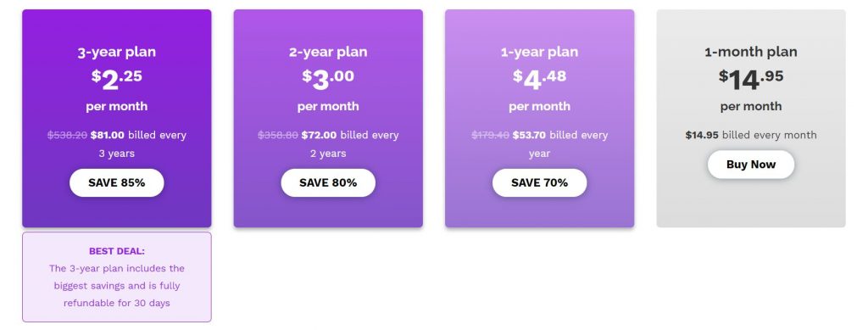
Task: Click the $72.00 billed every 2 years text
Action: (x=349, y=144)
